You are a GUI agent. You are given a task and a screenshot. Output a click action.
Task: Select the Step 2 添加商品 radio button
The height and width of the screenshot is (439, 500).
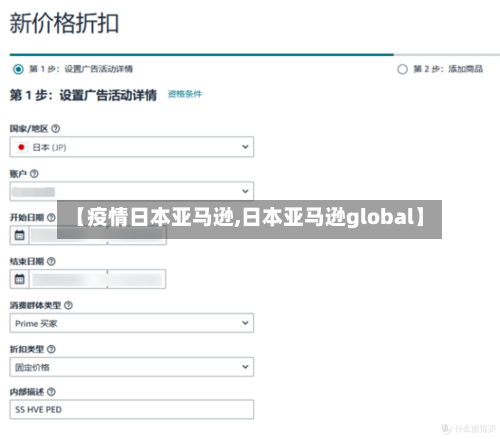[x=402, y=69]
